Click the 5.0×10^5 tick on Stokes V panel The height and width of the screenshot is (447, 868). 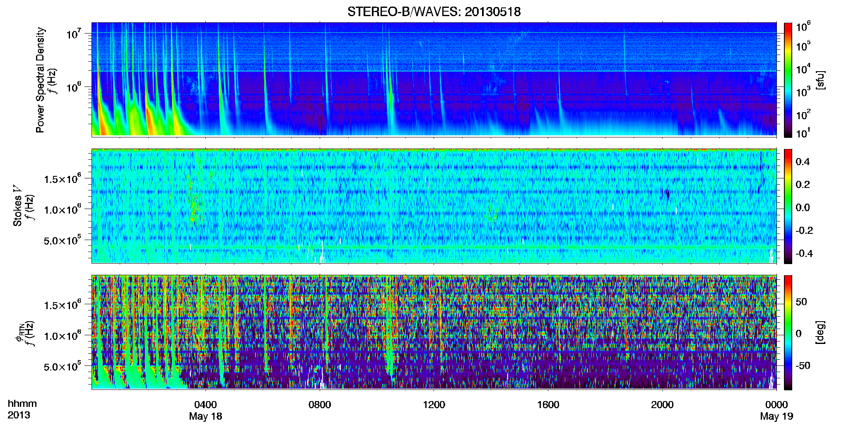pyautogui.click(x=63, y=240)
